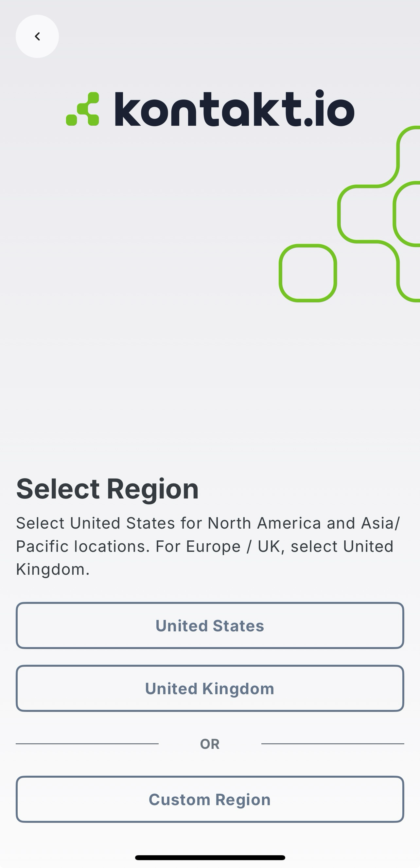This screenshot has width=420, height=868.
Task: Click "North America" in the description text
Action: pyautogui.click(x=264, y=523)
